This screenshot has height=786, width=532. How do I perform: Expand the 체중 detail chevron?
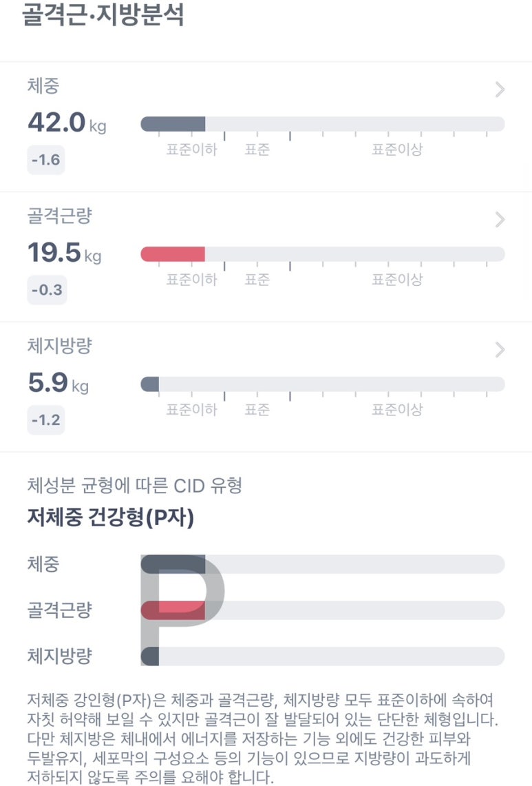(500, 90)
